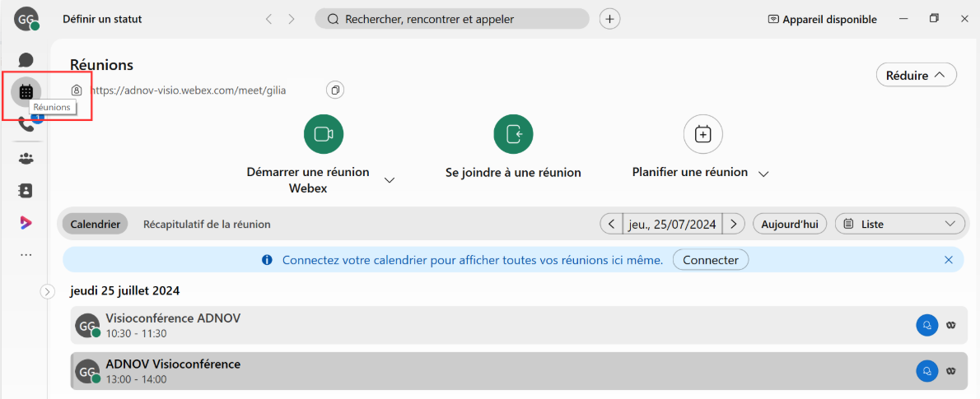Image resolution: width=980 pixels, height=399 pixels.
Task: Click Appareil disponible in the header
Action: point(823,20)
